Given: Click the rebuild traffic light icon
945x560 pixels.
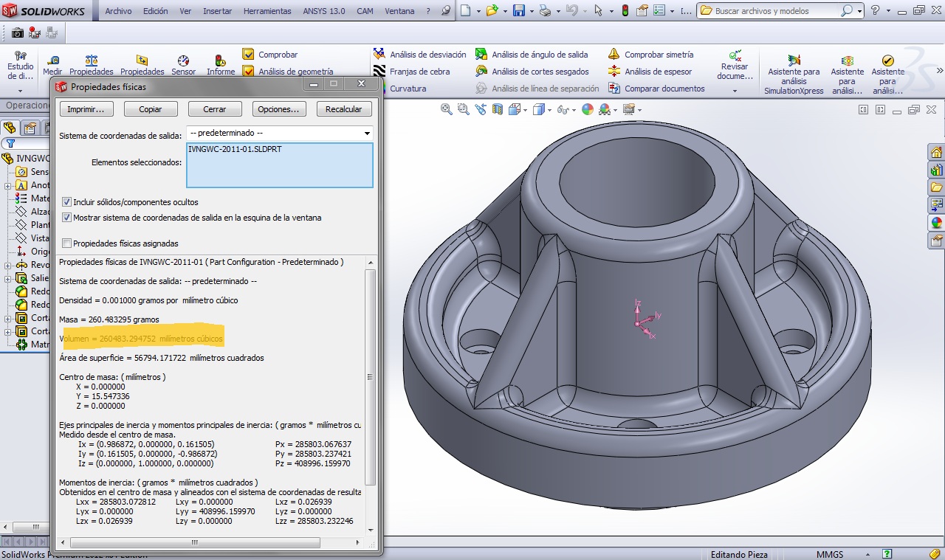Looking at the screenshot, I should tap(625, 11).
